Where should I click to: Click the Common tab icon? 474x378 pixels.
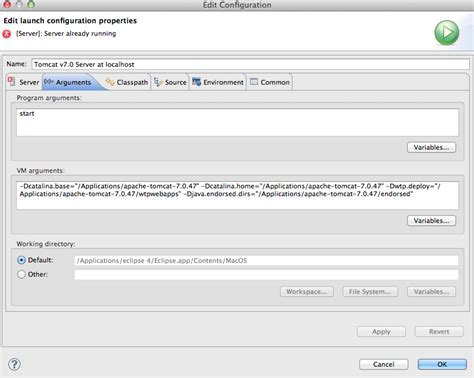254,82
